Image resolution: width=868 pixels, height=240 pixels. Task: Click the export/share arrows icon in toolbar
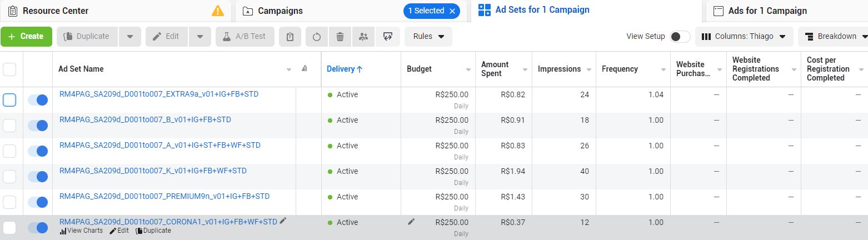click(x=387, y=37)
